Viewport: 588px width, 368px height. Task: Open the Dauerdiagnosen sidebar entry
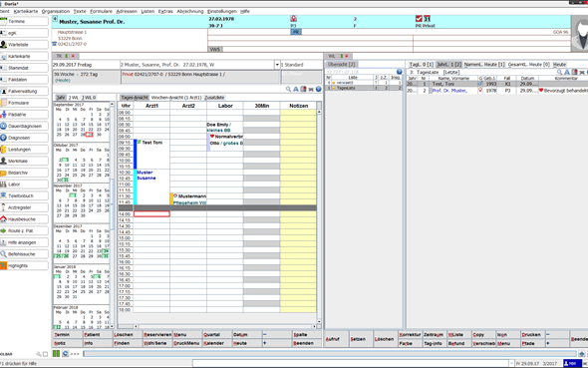[24, 126]
